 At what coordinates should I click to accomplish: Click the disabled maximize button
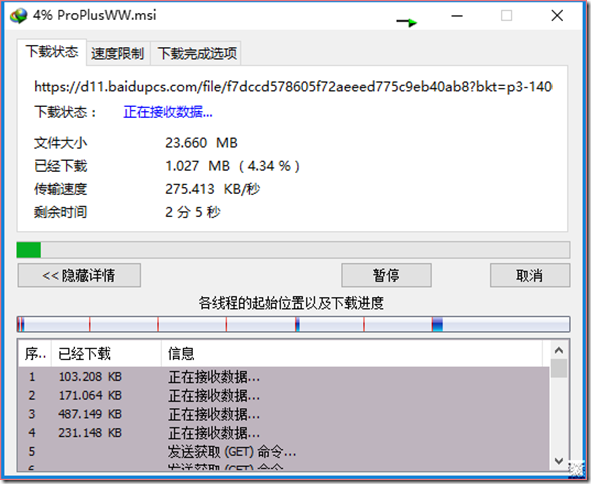pos(506,16)
